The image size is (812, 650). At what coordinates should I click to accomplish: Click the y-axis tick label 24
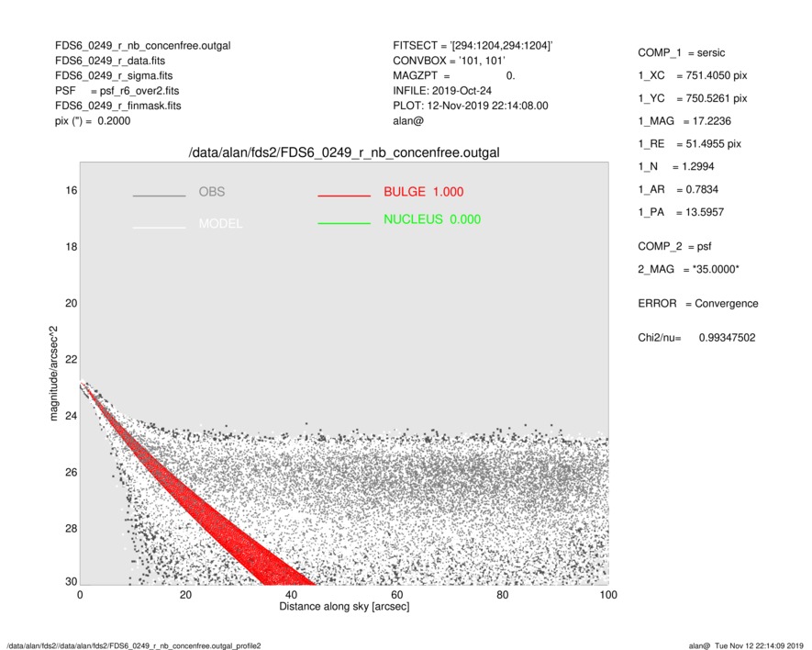(x=72, y=416)
